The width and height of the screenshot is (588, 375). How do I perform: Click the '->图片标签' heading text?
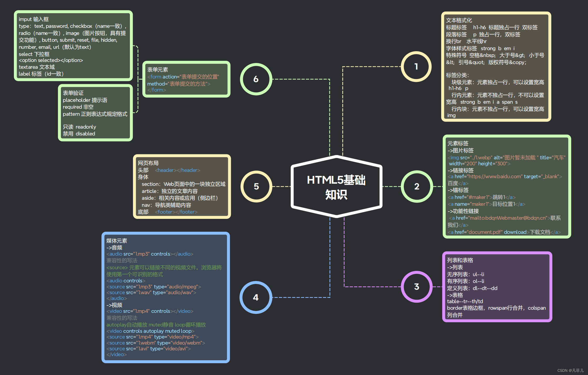[x=461, y=151]
